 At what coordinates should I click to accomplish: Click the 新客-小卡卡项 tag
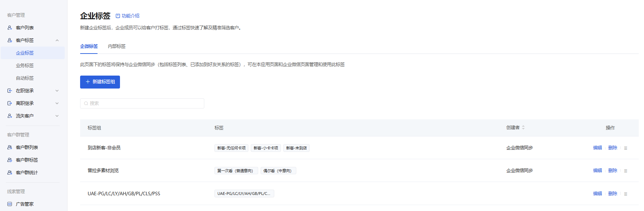(x=266, y=148)
